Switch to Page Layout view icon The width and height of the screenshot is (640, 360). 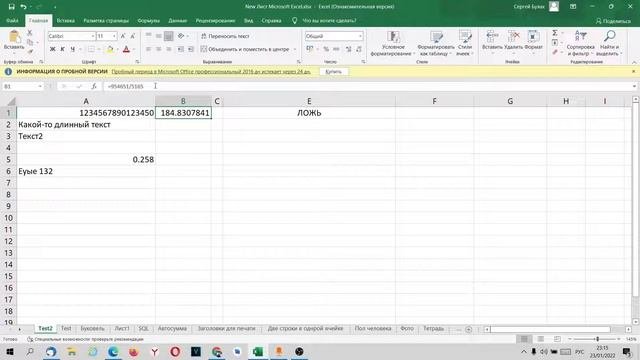[540, 339]
